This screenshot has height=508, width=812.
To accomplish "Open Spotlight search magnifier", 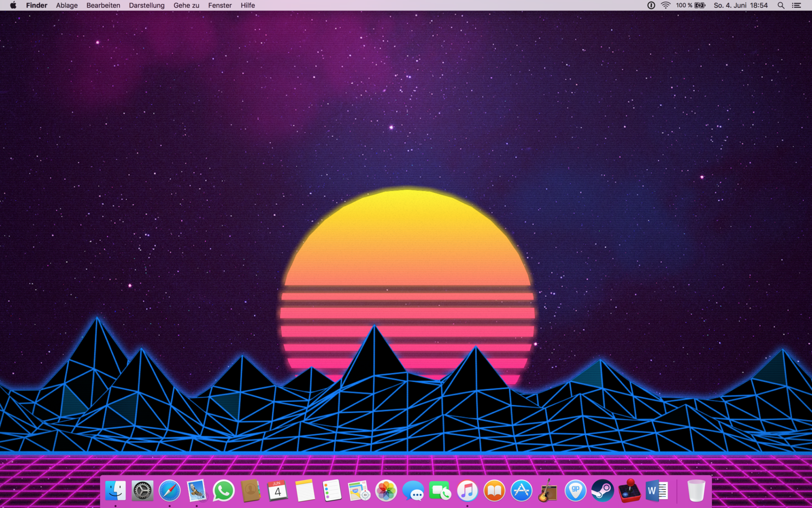I will coord(781,5).
